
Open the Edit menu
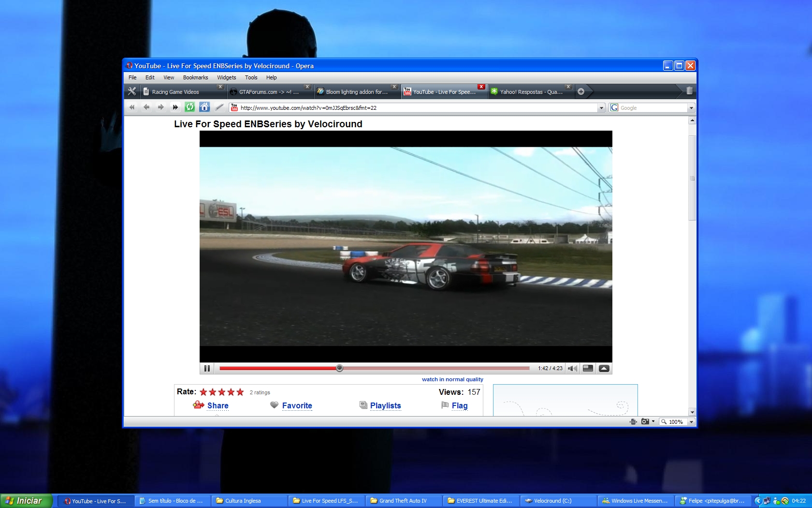tap(150, 77)
